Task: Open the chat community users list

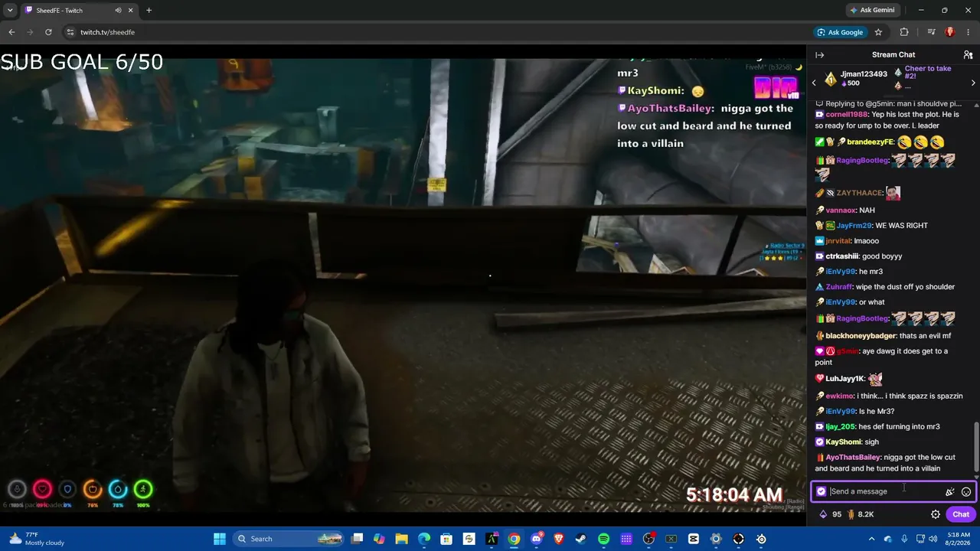Action: (968, 55)
